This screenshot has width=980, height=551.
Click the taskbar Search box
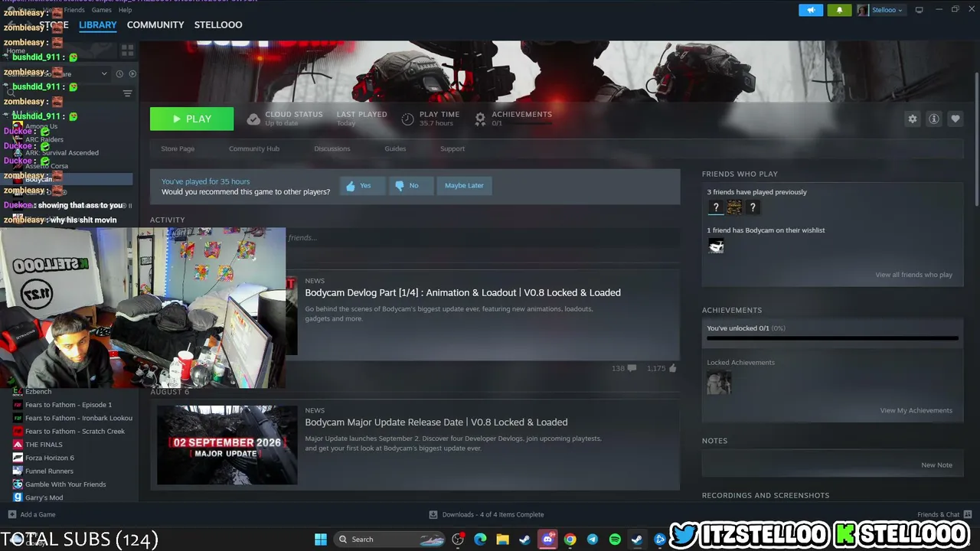coord(390,540)
